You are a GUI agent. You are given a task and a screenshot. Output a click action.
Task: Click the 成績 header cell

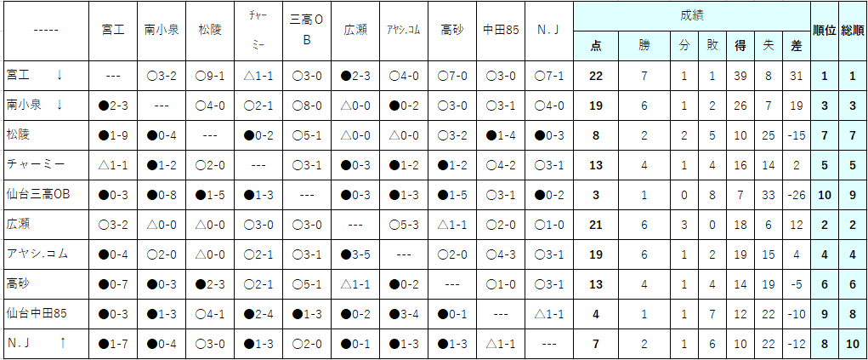point(692,16)
